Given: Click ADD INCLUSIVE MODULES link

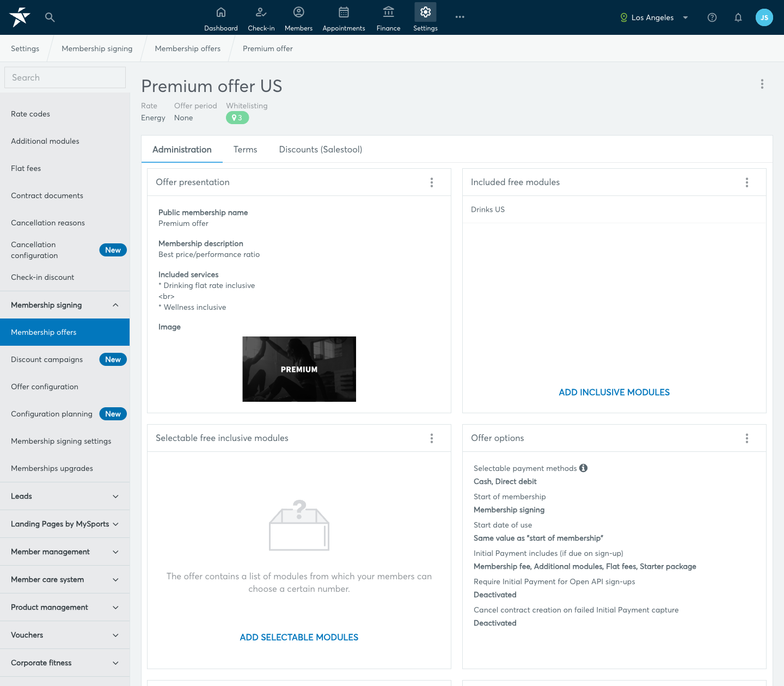Looking at the screenshot, I should click(x=614, y=392).
